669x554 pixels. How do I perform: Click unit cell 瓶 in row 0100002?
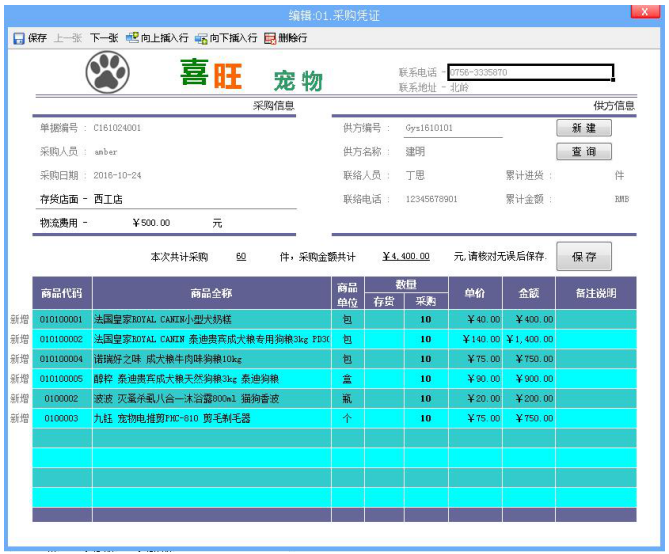[347, 399]
